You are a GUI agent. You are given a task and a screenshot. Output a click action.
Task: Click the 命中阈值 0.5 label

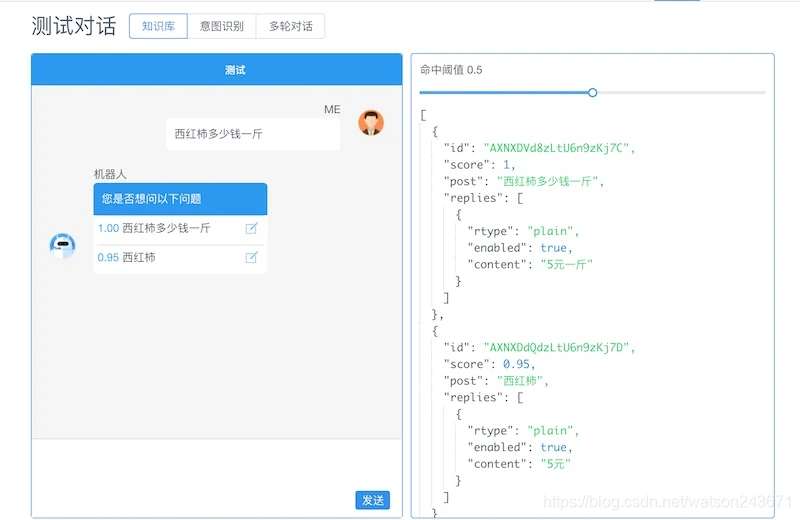click(451, 70)
